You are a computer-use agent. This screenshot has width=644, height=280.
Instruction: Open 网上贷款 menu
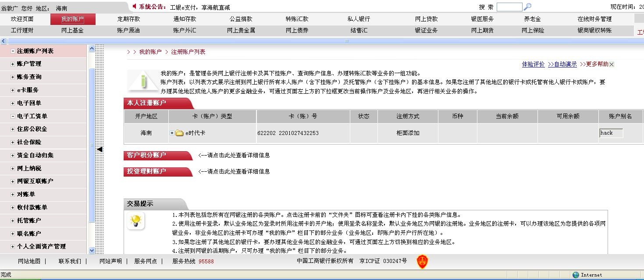(426, 19)
